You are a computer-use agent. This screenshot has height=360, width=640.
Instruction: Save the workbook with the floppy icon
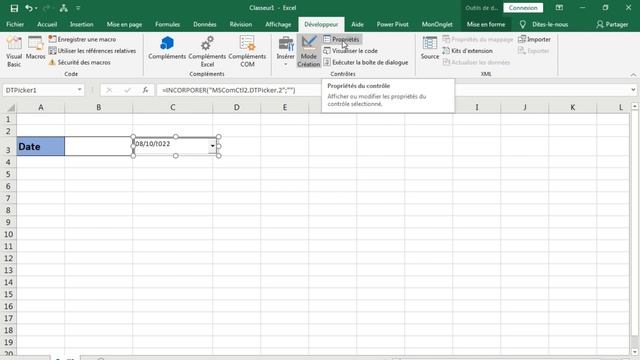tap(14, 8)
